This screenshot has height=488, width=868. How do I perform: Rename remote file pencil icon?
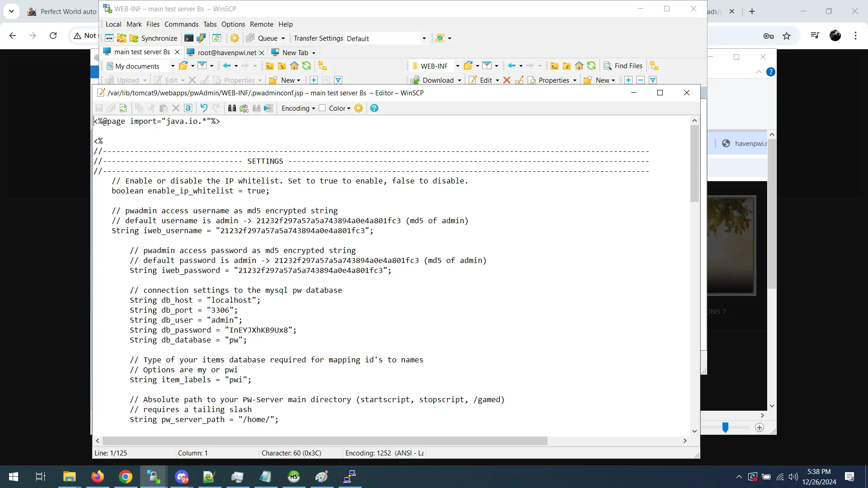(x=519, y=80)
